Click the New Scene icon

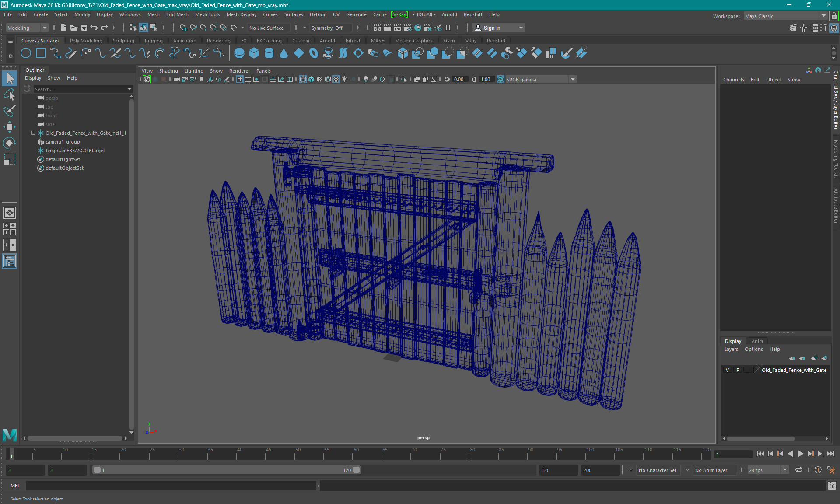(x=64, y=28)
